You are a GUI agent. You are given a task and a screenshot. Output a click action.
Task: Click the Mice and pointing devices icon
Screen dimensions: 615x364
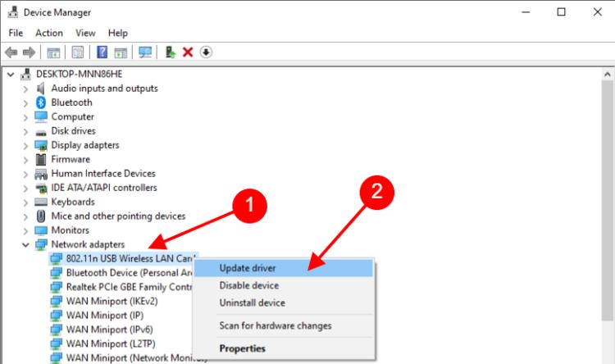(x=41, y=216)
